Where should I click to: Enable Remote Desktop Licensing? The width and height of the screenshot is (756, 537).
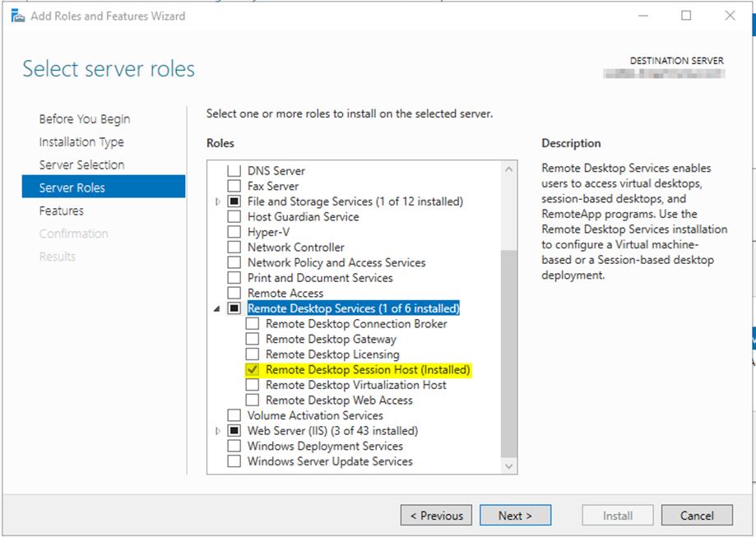(253, 354)
